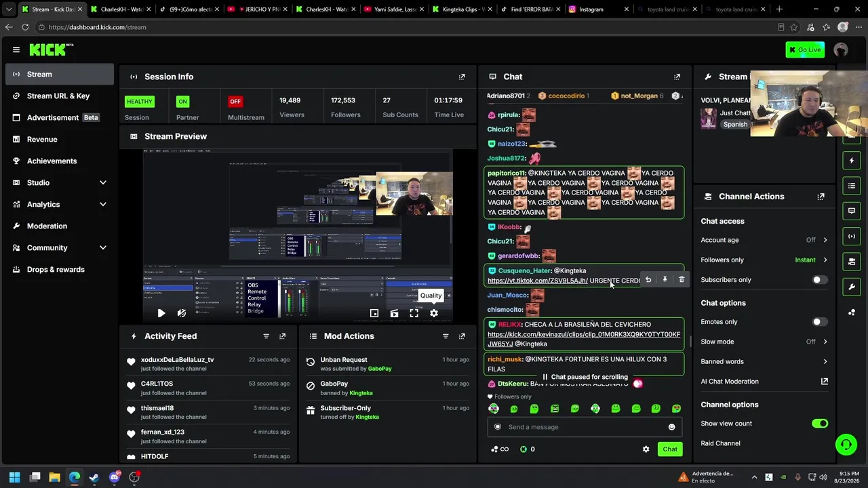Open the emoji picker in chat input

pyautogui.click(x=671, y=427)
